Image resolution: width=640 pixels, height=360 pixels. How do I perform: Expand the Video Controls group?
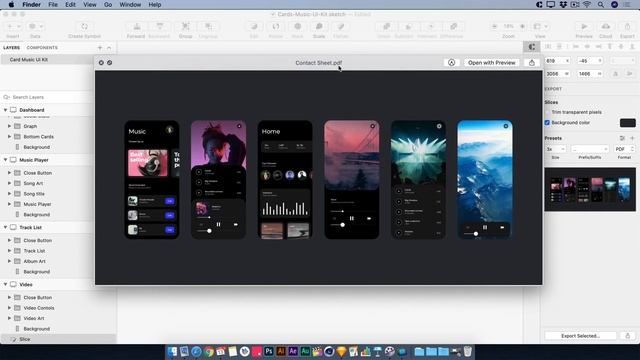(x=9, y=308)
